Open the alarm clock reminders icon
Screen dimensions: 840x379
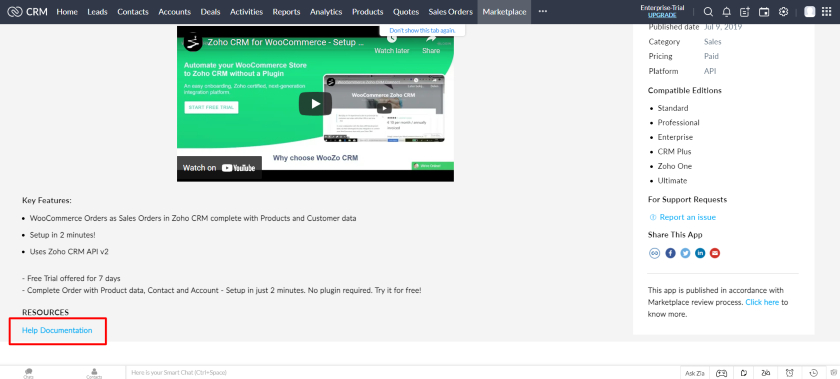pos(790,373)
